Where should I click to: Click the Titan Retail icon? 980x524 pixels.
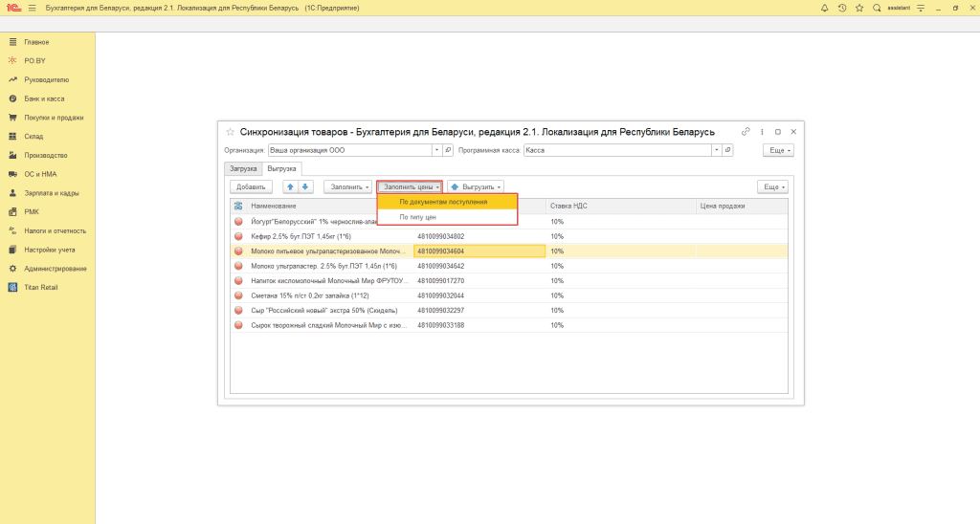coord(12,287)
